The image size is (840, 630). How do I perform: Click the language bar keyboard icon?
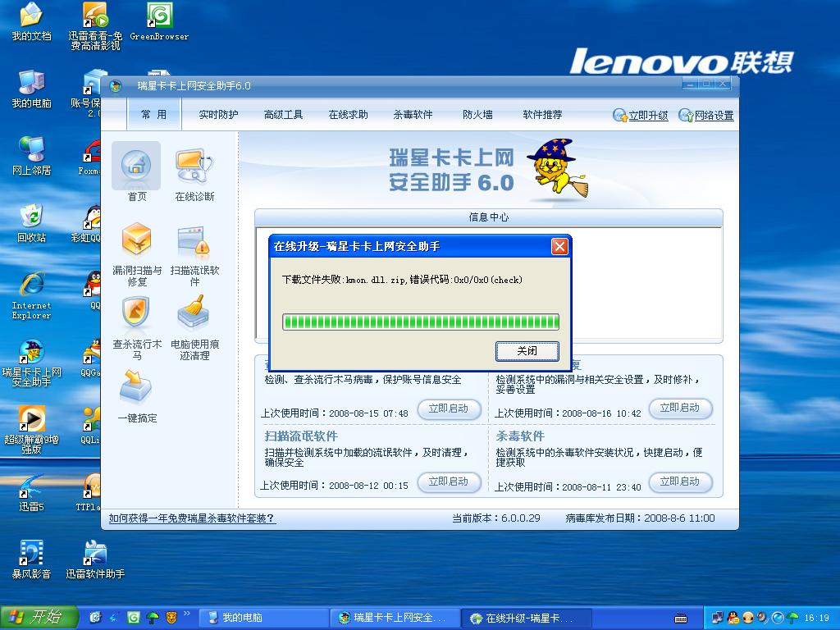pyautogui.click(x=680, y=619)
